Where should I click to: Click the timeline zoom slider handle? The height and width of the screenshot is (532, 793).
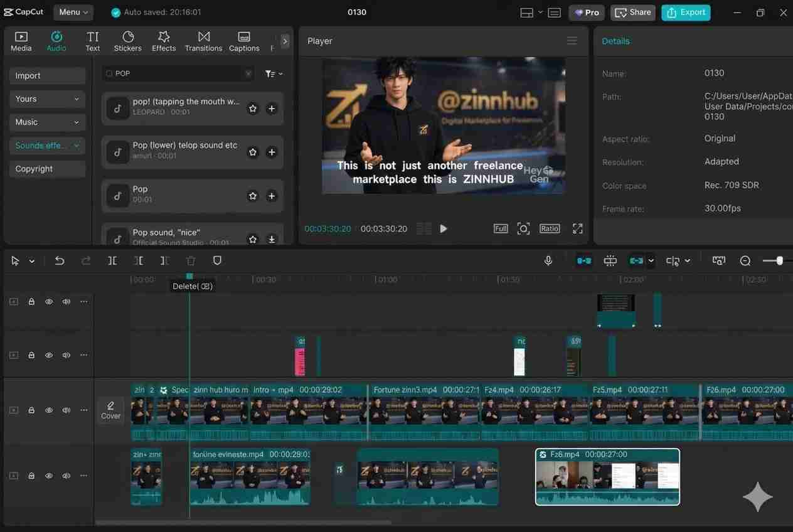click(x=780, y=260)
